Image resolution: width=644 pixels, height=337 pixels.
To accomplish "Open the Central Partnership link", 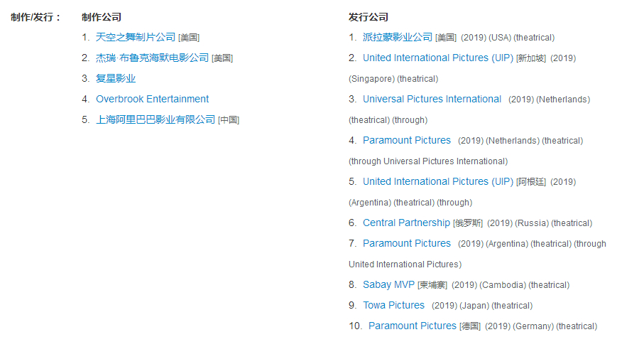I will click(406, 223).
